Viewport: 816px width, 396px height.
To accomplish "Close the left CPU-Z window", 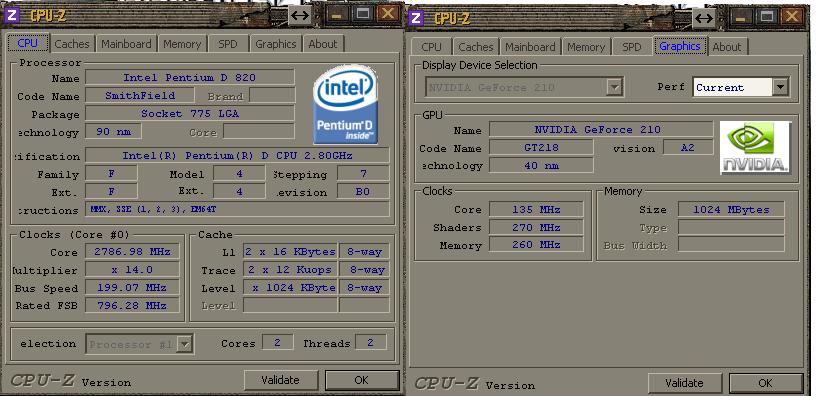I will coord(388,14).
